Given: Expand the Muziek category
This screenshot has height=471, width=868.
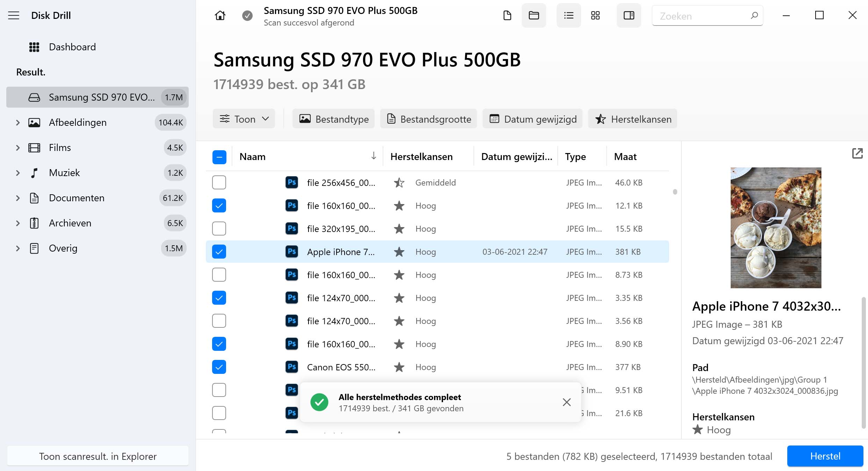Looking at the screenshot, I should click(x=17, y=173).
